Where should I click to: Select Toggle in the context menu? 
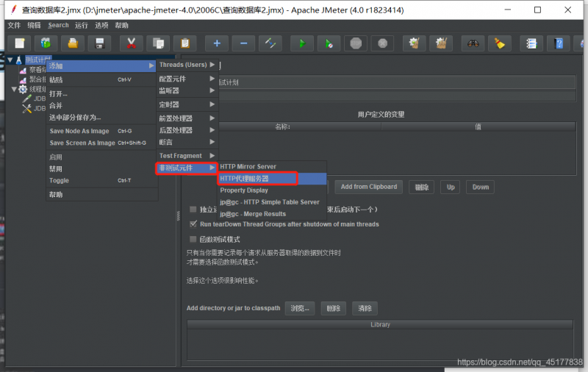pos(101,180)
